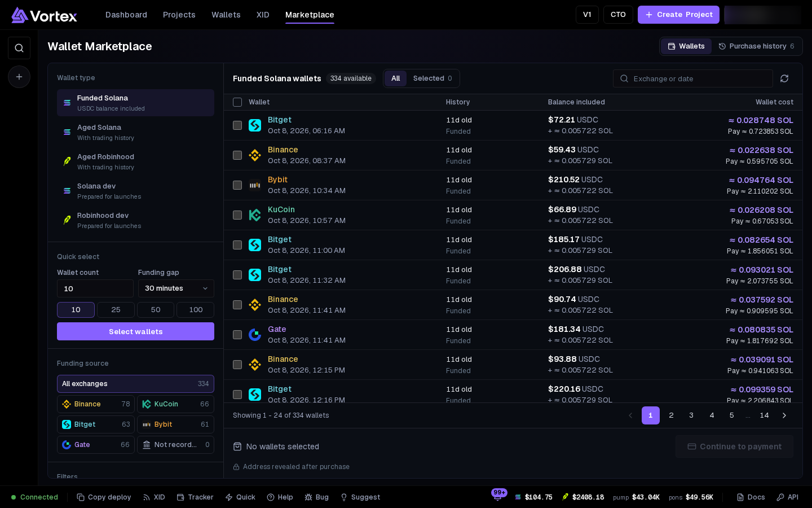The width and height of the screenshot is (812, 508).
Task: Select the Bybit 10:34 AM wallet checkbox
Action: click(237, 185)
